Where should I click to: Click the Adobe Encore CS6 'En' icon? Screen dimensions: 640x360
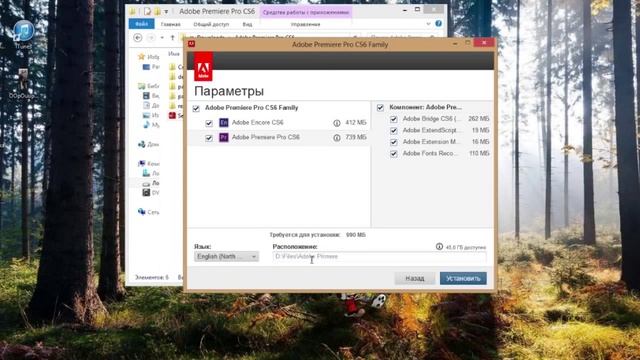point(224,122)
